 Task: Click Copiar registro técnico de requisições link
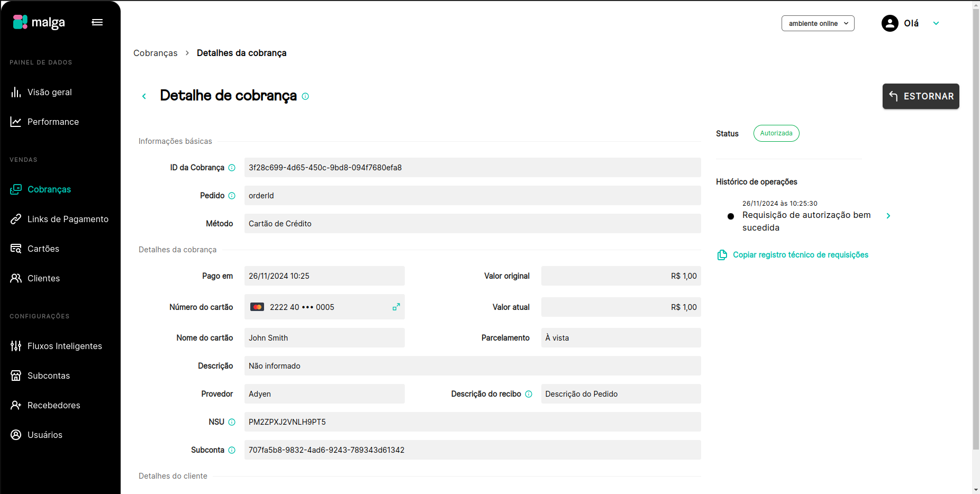click(x=801, y=255)
